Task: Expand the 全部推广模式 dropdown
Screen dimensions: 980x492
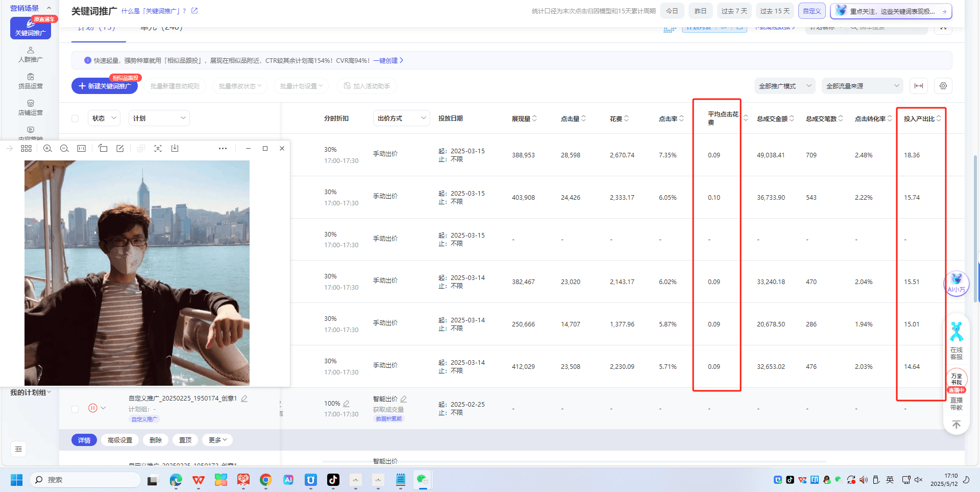Action: [x=785, y=86]
